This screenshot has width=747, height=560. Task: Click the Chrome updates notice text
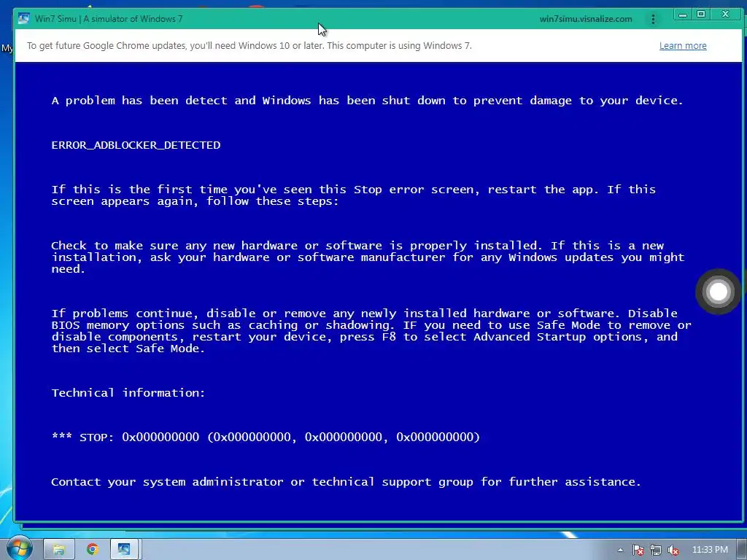pyautogui.click(x=249, y=46)
